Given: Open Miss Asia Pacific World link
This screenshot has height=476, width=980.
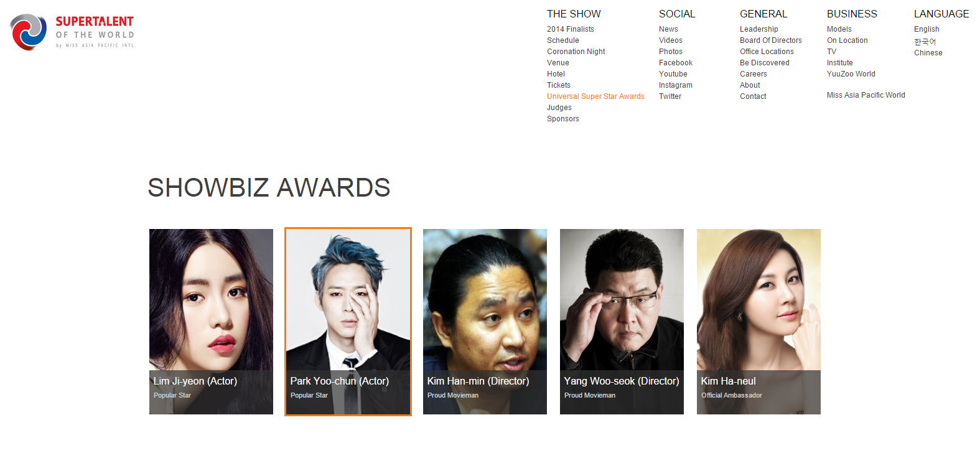Looking at the screenshot, I should (866, 95).
